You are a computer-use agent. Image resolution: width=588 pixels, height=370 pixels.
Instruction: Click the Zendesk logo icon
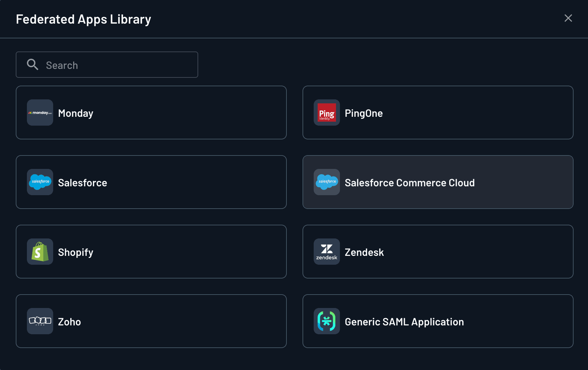(326, 252)
